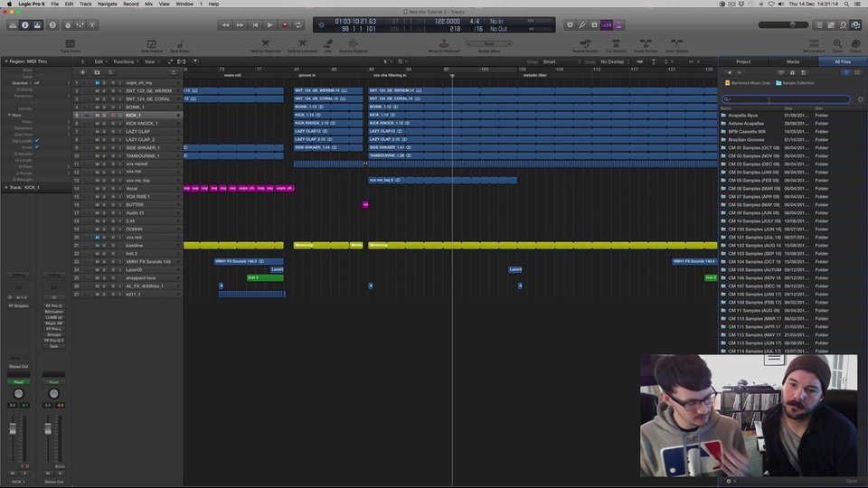
Task: Toggle the purple Metronome button
Action: point(618,25)
